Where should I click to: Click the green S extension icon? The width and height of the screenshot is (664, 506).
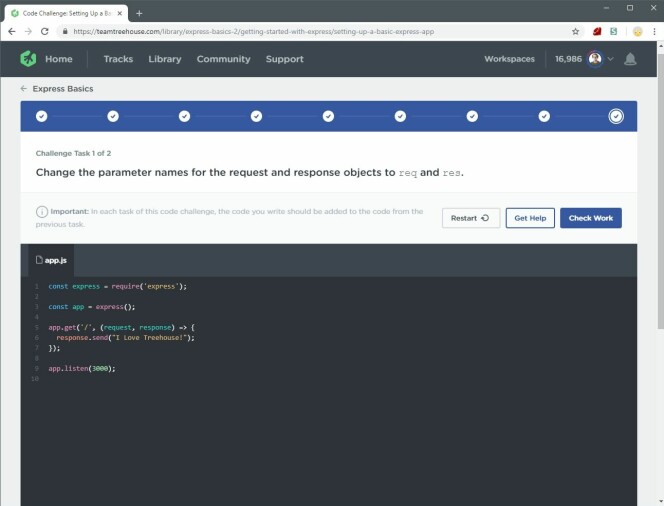click(613, 31)
